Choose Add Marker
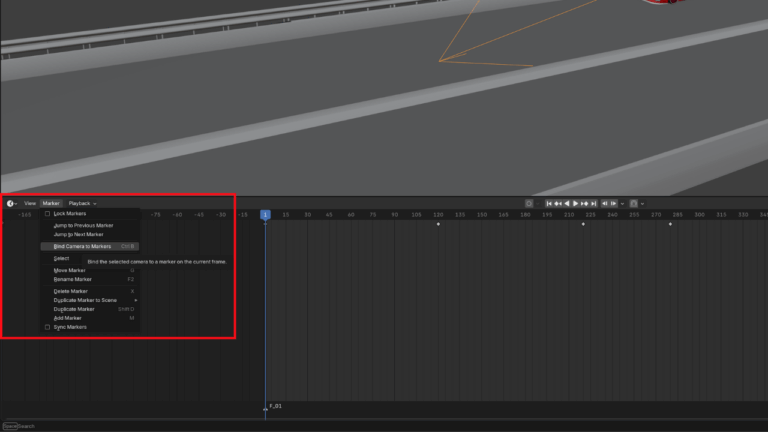 tap(90, 318)
